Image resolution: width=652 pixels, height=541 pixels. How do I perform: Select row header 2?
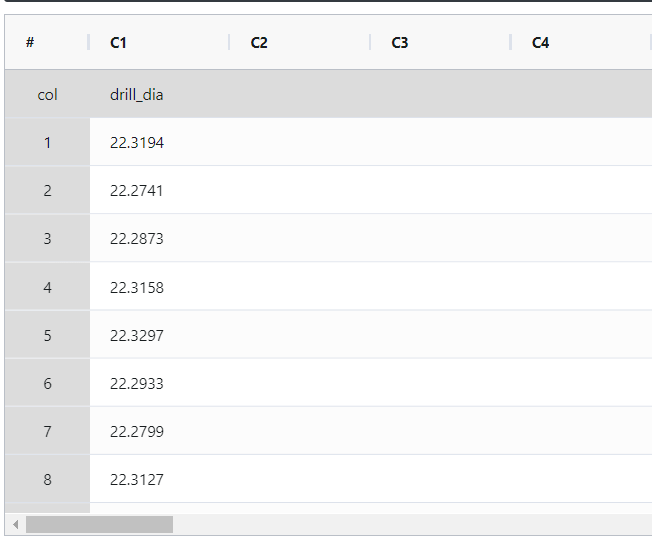[47, 190]
